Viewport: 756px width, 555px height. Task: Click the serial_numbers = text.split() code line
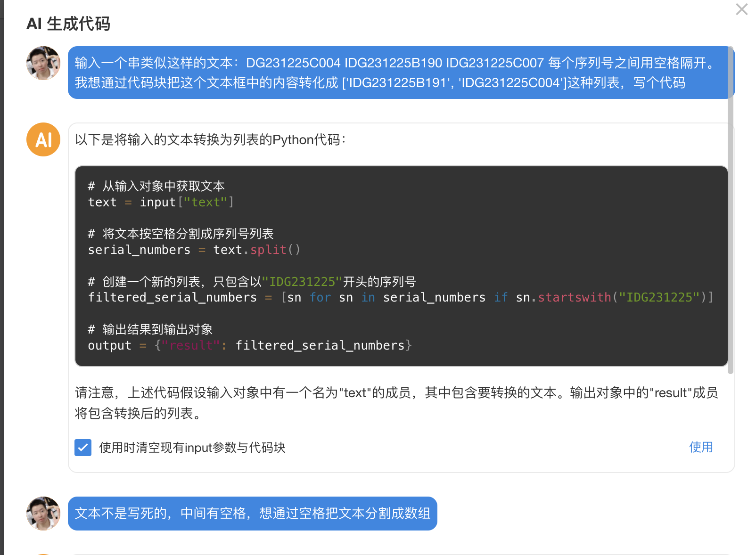[x=194, y=250]
